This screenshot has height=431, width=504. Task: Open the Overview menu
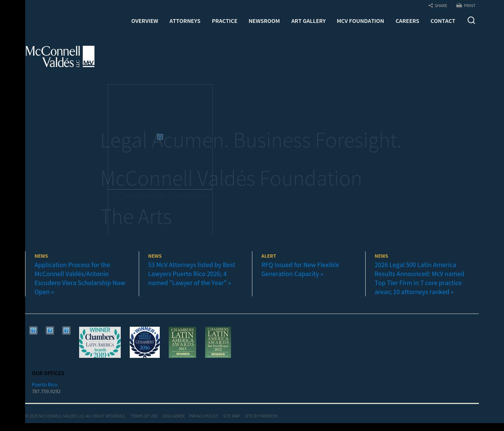[144, 21]
